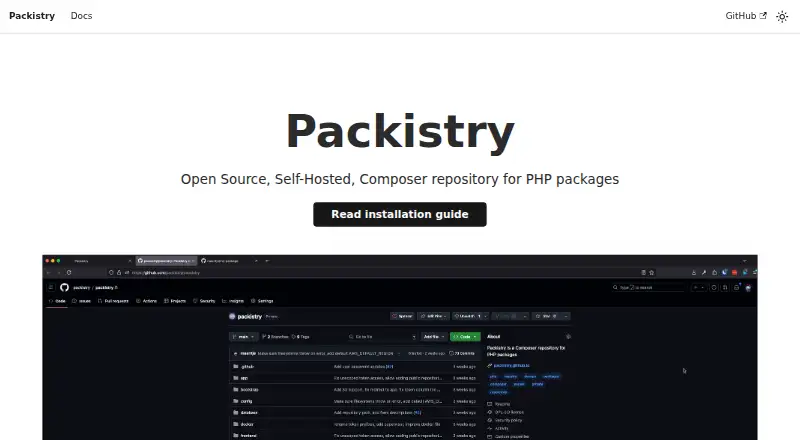Image resolution: width=800 pixels, height=440 pixels.
Task: Open the Packistry home link in navbar
Action: click(x=32, y=16)
